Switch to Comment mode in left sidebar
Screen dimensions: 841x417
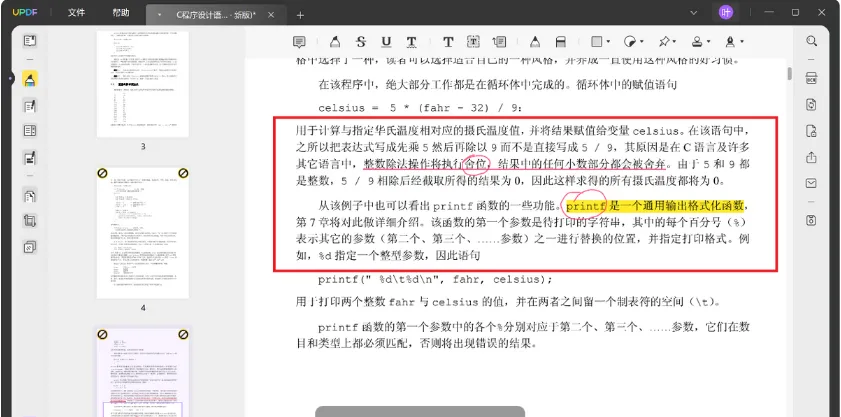[x=30, y=79]
